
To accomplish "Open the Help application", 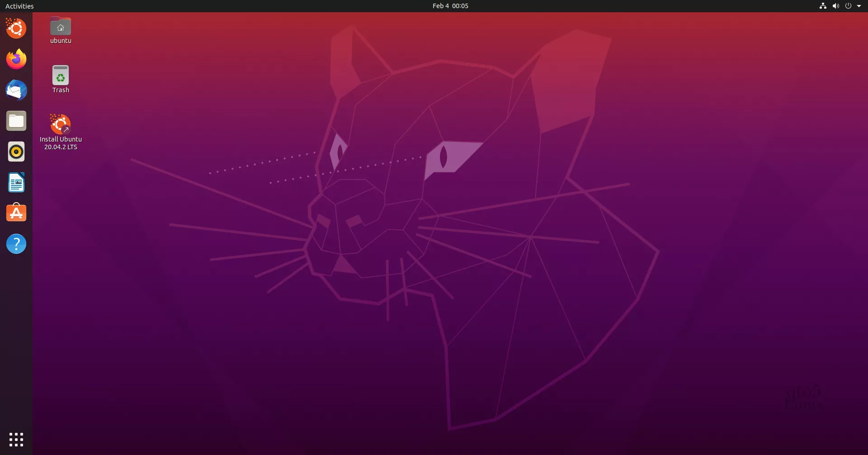I will tap(16, 244).
